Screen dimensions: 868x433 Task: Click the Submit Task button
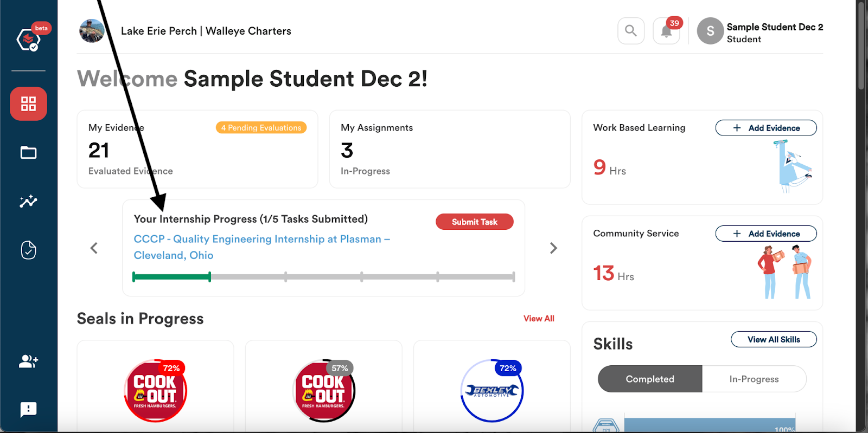(475, 222)
